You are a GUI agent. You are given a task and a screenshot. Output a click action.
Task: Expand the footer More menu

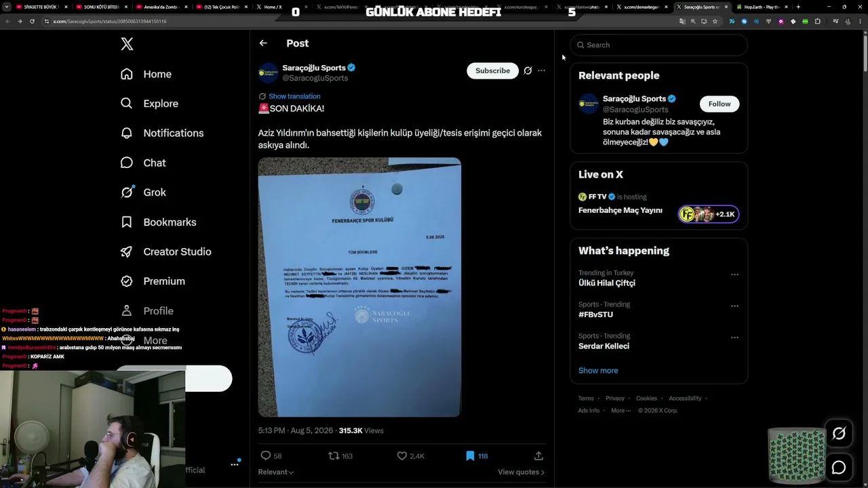(620, 411)
